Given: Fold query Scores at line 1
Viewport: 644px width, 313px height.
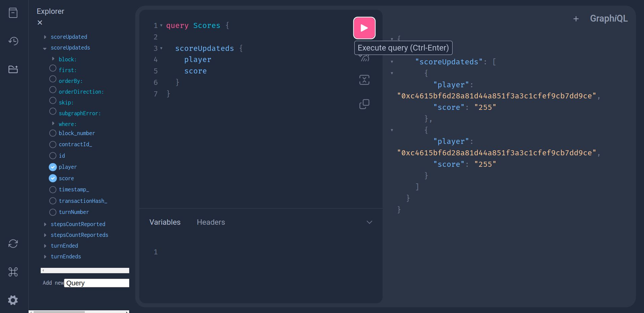Looking at the screenshot, I should click(x=161, y=26).
